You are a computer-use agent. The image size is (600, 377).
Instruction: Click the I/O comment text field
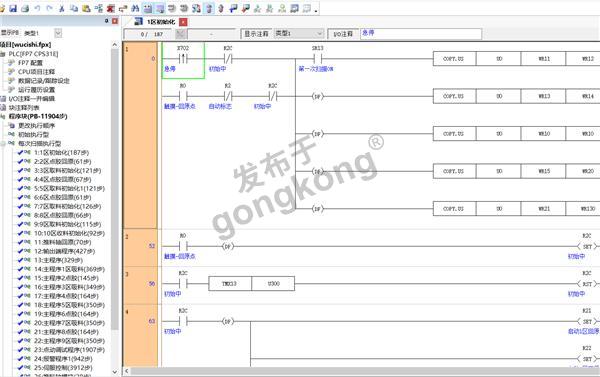click(x=421, y=34)
